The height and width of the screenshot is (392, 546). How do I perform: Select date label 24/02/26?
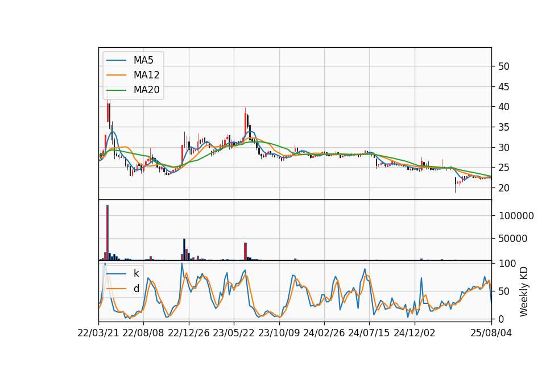click(324, 333)
